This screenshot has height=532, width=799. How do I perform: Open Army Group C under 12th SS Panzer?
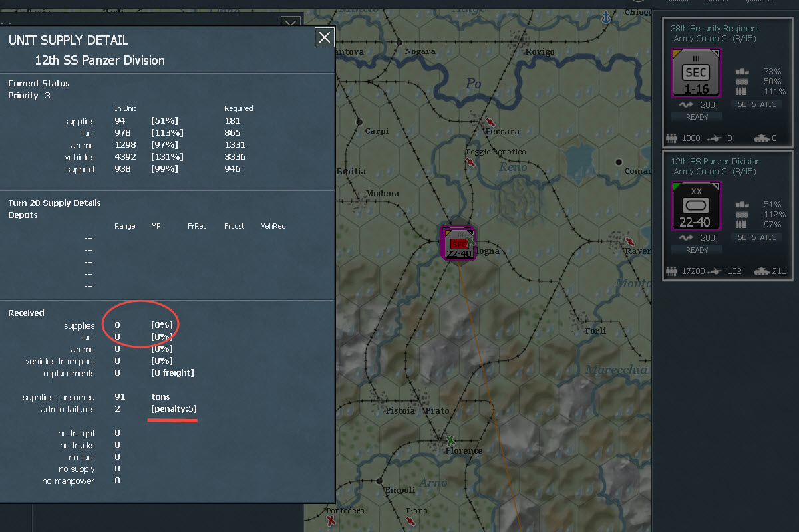coord(701,172)
